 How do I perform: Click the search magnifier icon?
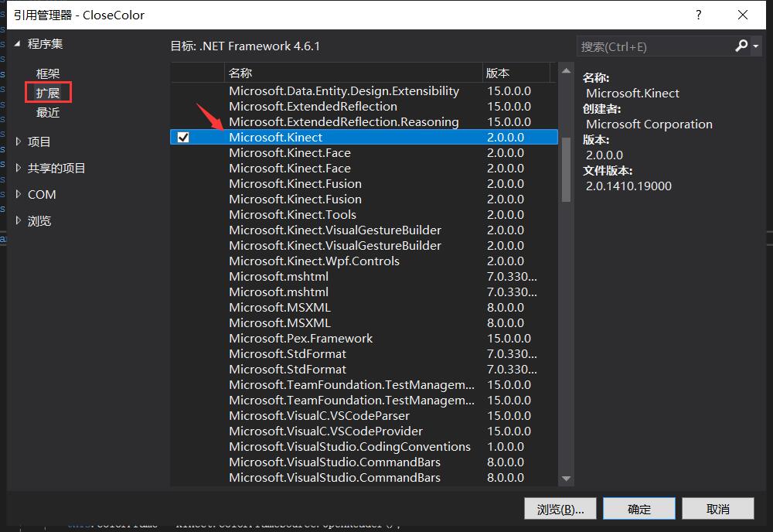click(741, 46)
